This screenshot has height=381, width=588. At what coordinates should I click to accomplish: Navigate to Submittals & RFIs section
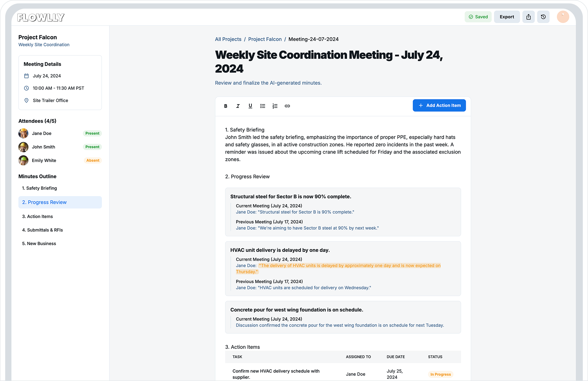coord(43,230)
